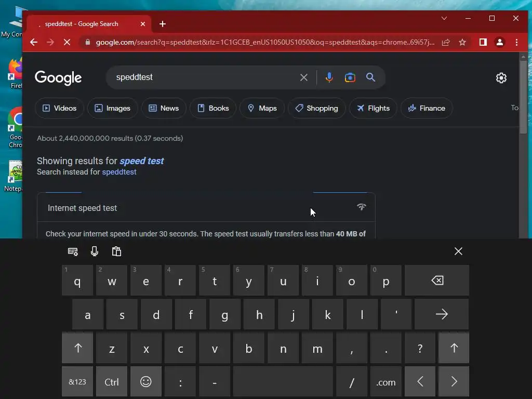Start dictation from keyboard microphone
Screen dimensions: 532x399
95,251
